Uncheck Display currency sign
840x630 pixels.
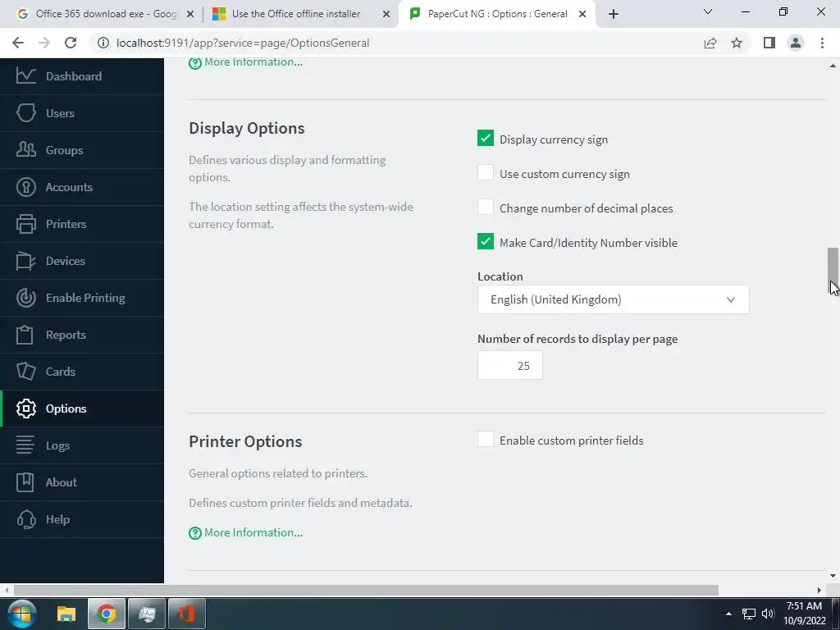[x=486, y=138]
